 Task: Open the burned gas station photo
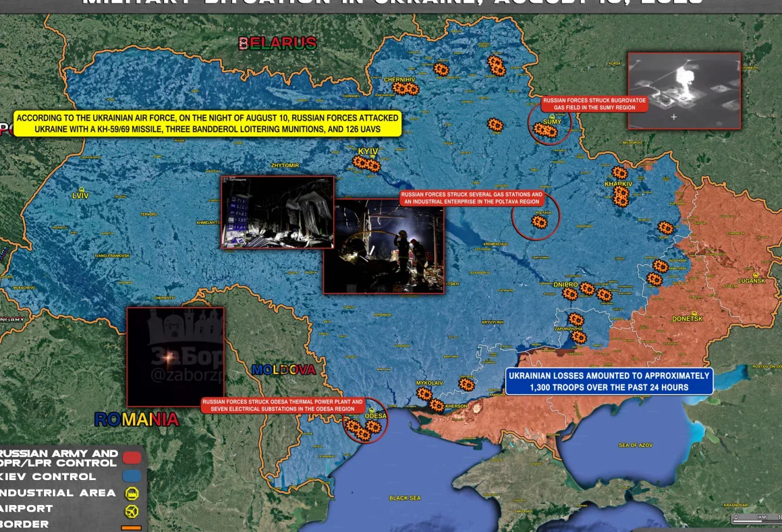pos(278,212)
